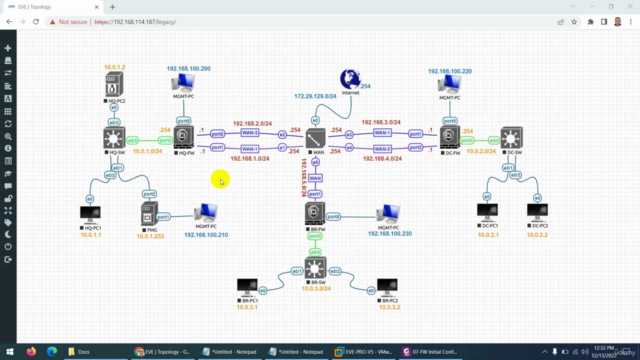Select the central WAN router node
This screenshot has height=360, width=640.
tap(316, 139)
